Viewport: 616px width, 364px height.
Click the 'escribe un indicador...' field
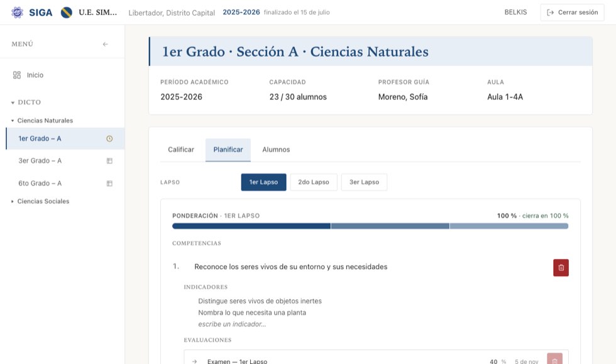232,324
